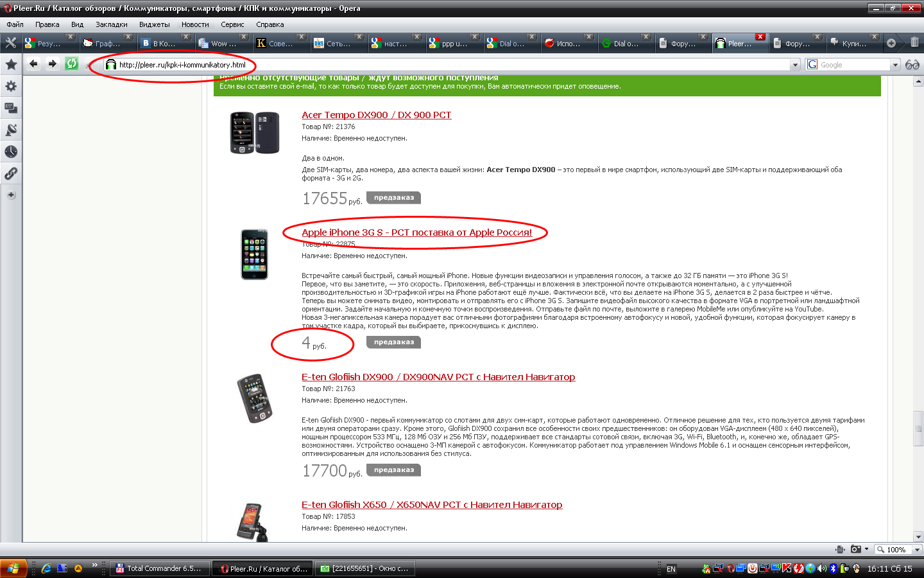
Task: Click the Glofiish DX900 product image
Action: click(x=255, y=398)
